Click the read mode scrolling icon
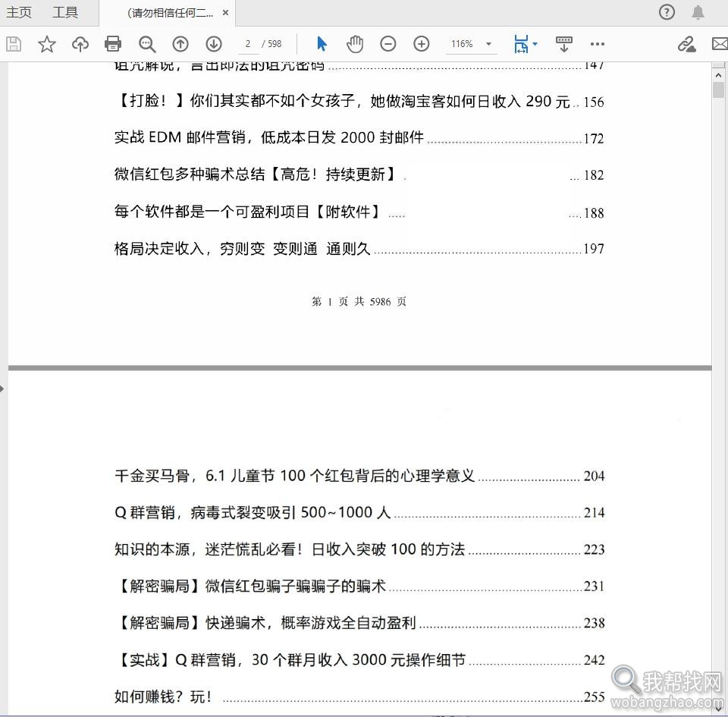Viewport: 728px width, 717px height. pos(564,44)
